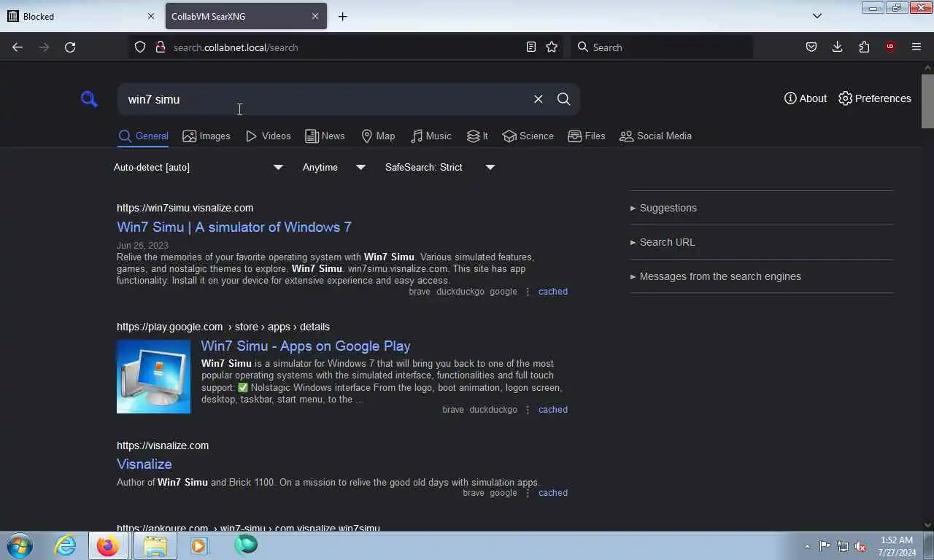Switch to the Music tab
The height and width of the screenshot is (560, 934).
point(431,136)
